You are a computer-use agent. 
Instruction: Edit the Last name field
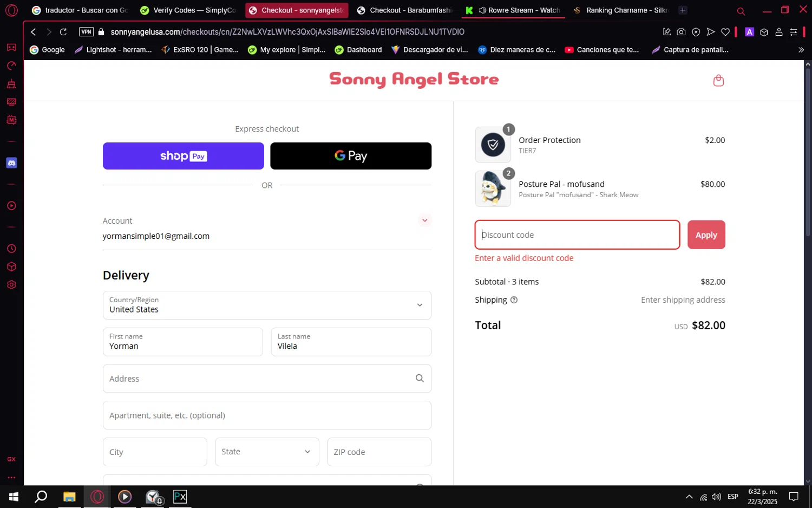point(351,342)
